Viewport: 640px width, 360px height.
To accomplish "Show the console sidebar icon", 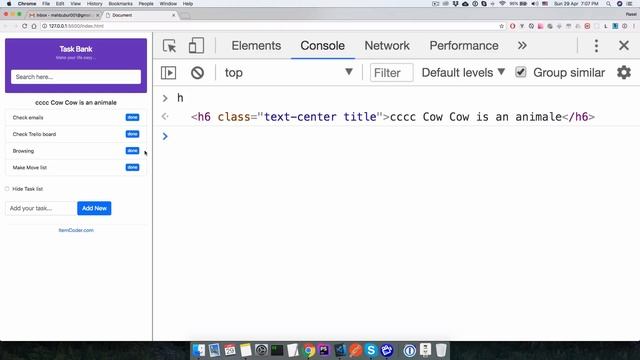I will pos(168,73).
